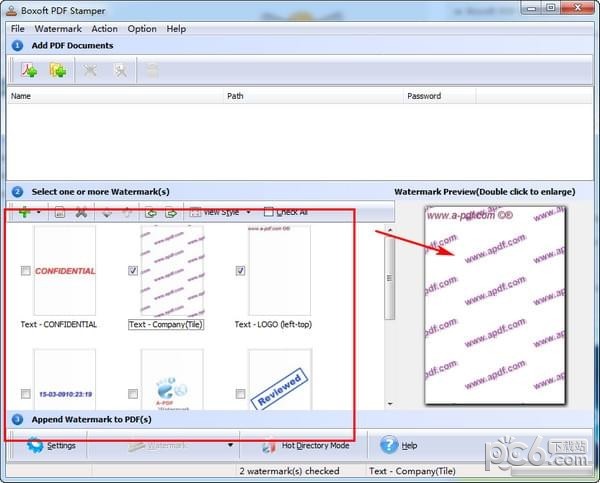The image size is (600, 483).
Task: Click the Help button with question mark
Action: pos(399,445)
